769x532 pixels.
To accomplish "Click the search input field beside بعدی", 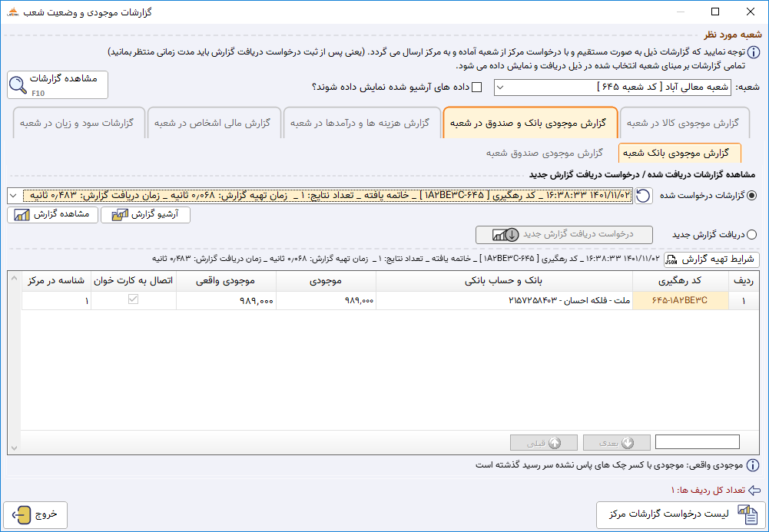I will 698,442.
